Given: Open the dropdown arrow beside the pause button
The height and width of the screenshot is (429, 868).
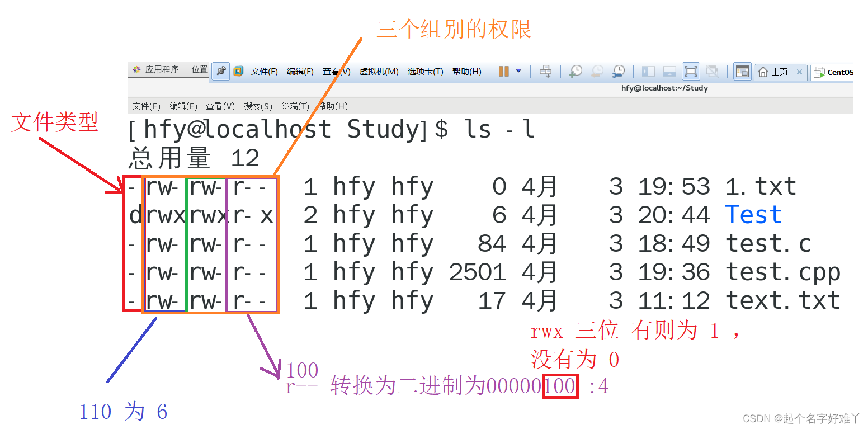Looking at the screenshot, I should tap(518, 72).
